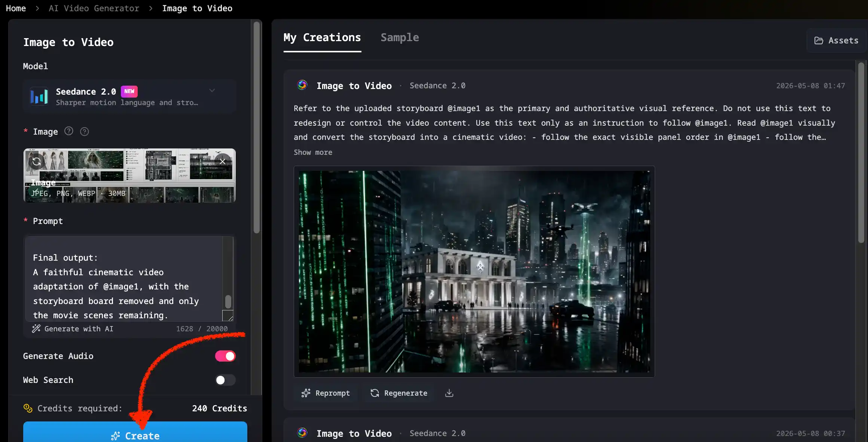This screenshot has width=868, height=442.
Task: Play the generated city video thumbnail
Action: (474, 271)
